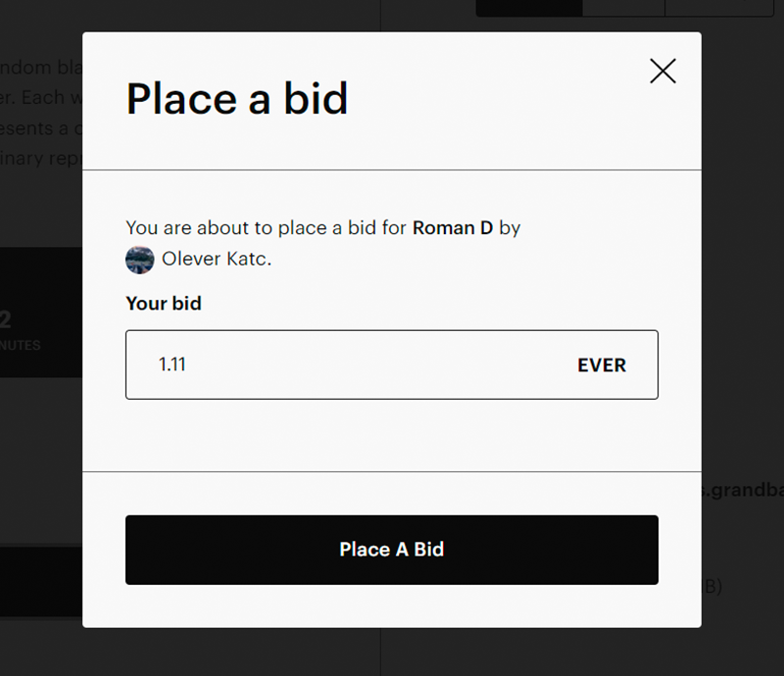Click the dimmed (B) text at right

712,586
